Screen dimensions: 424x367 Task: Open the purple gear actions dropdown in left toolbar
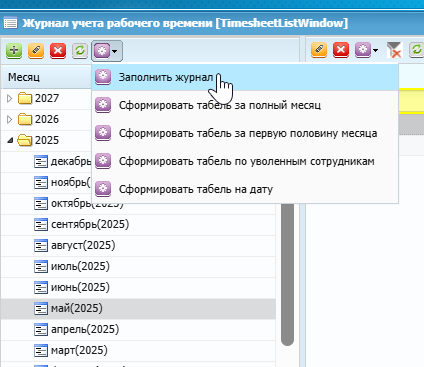point(107,51)
